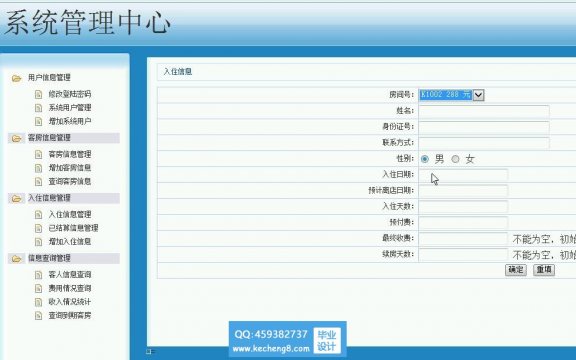
Task: Click the page icon next to 已结算信息管理
Action: pos(39,228)
